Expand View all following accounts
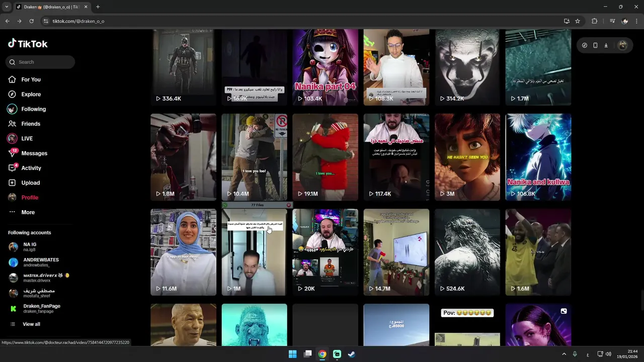Screen dimensions: 644x362 pyautogui.click(x=31, y=324)
